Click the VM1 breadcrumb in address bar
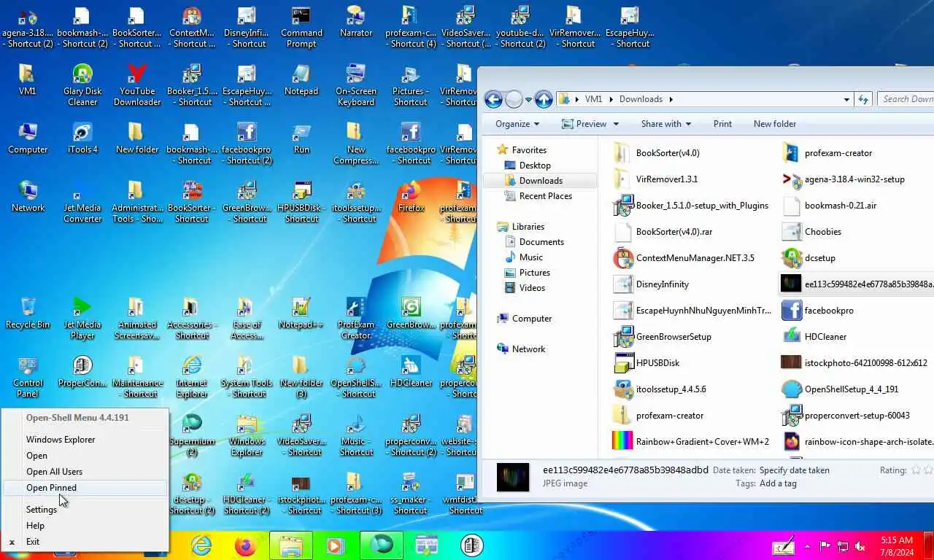Screen dimensions: 934x560 pyautogui.click(x=593, y=99)
